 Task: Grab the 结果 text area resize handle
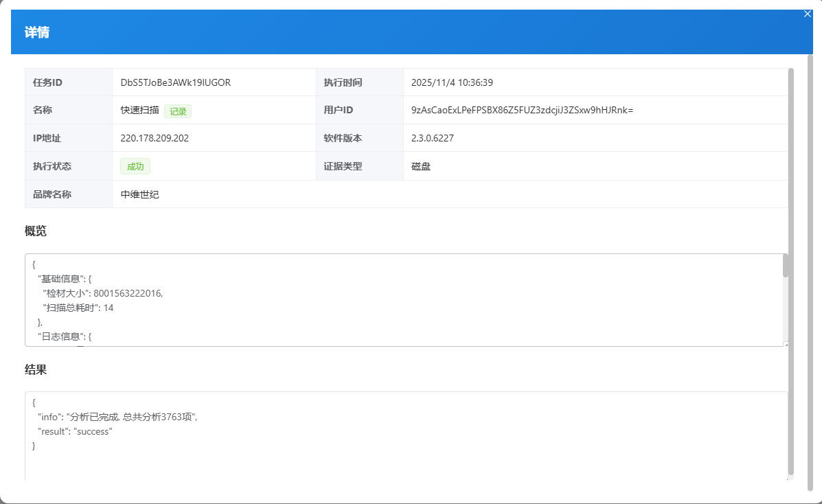click(786, 477)
